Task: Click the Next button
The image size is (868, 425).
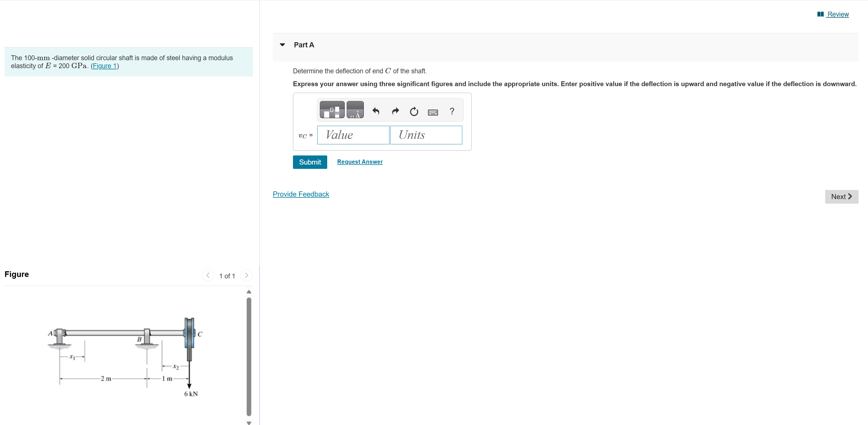Action: point(842,197)
